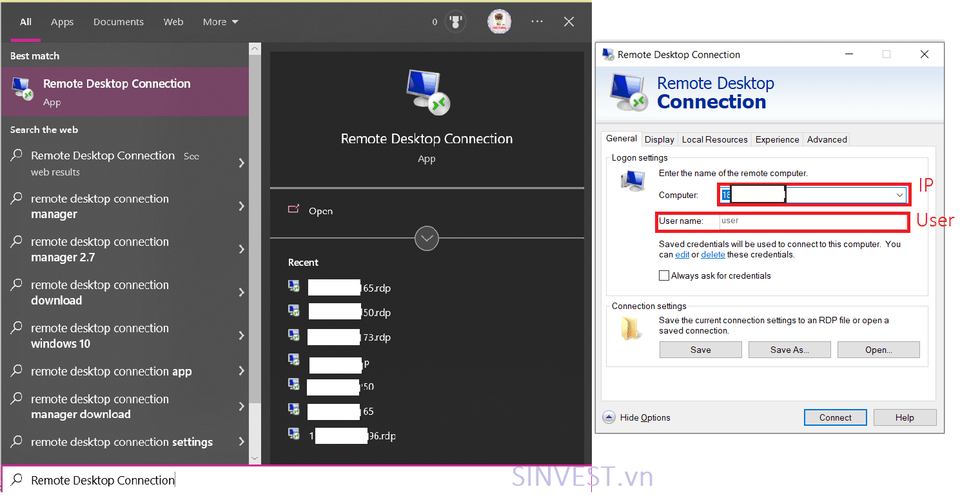Collapse options with Hide Options arrow icon

[x=609, y=417]
